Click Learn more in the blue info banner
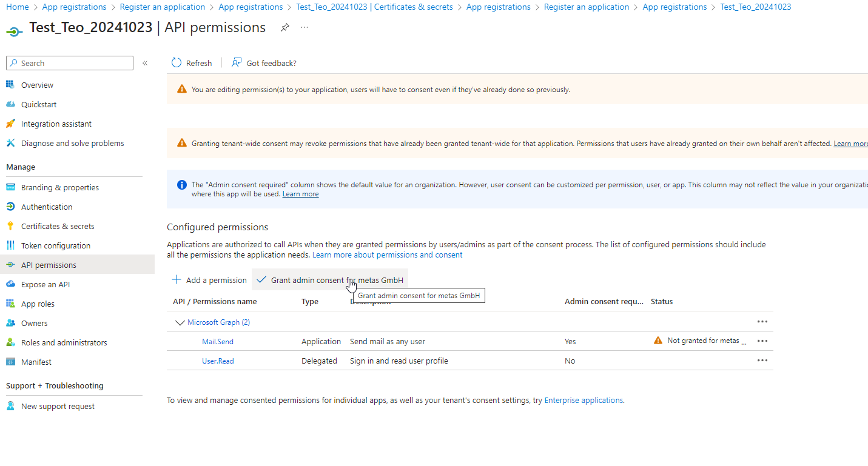The image size is (868, 466). (300, 194)
